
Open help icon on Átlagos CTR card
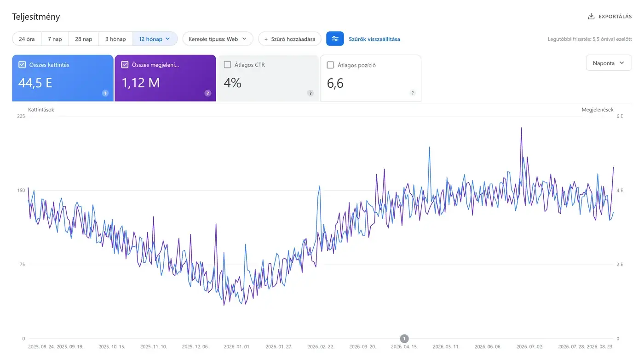pyautogui.click(x=310, y=93)
